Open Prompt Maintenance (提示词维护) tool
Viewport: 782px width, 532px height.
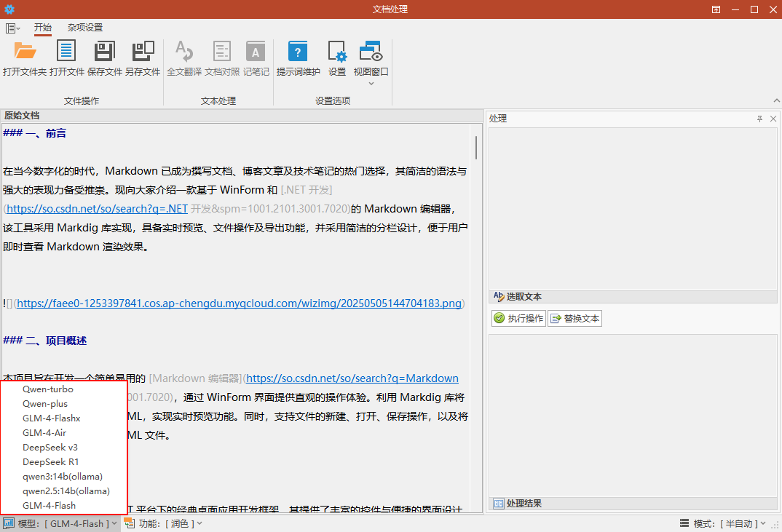298,52
